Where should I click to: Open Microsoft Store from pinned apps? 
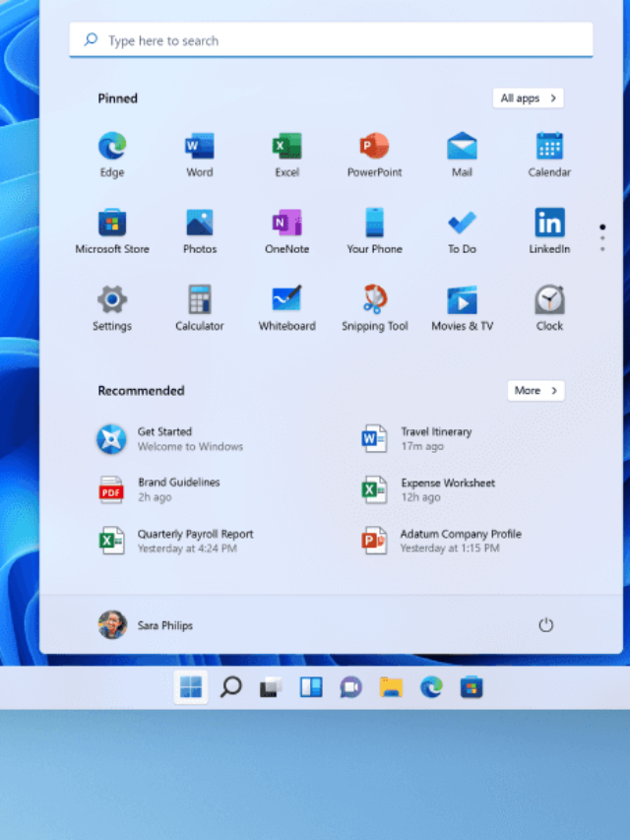[x=112, y=224]
